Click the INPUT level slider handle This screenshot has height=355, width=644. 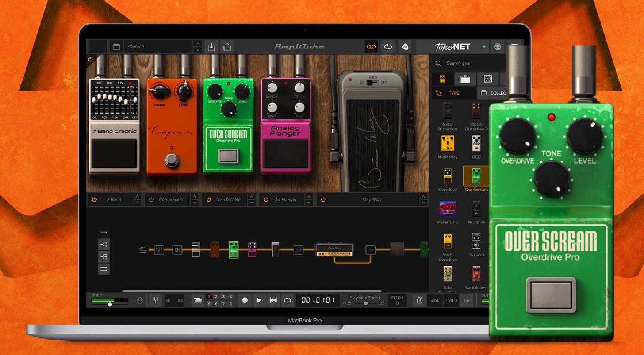point(110,304)
